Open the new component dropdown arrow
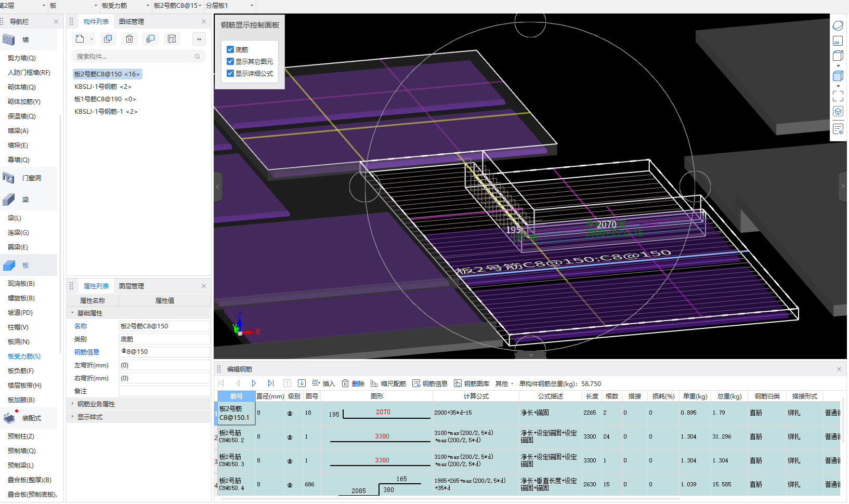This screenshot has height=504, width=849. [92, 39]
